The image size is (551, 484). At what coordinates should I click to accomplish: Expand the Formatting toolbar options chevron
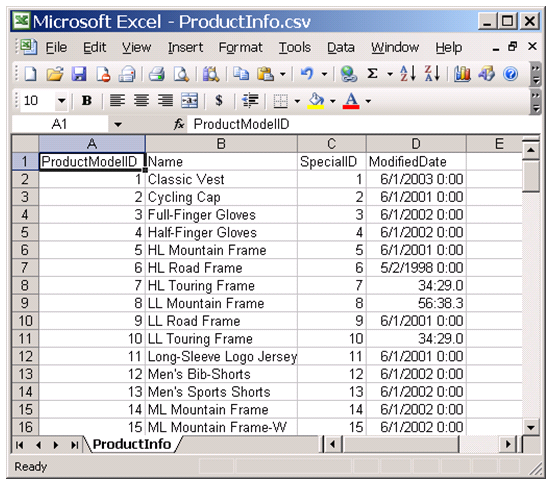535,102
